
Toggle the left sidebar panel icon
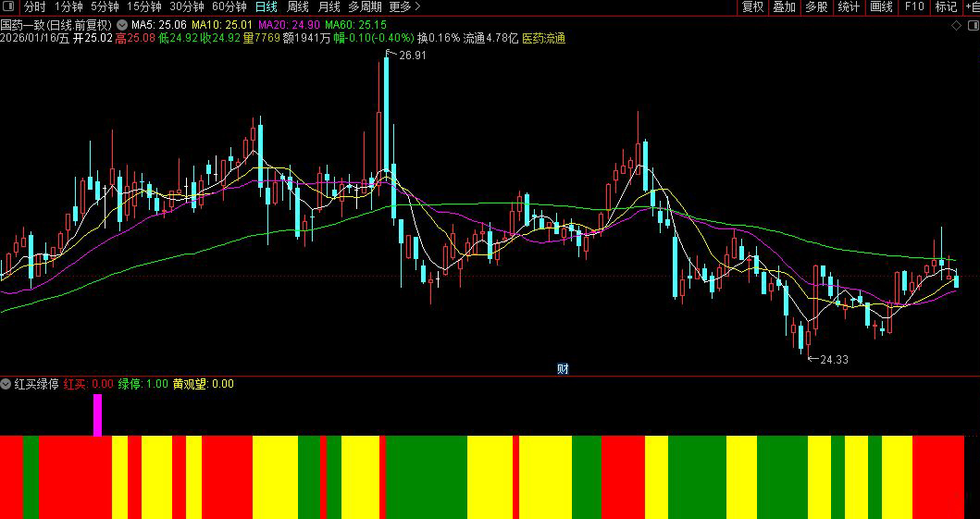pos(8,7)
